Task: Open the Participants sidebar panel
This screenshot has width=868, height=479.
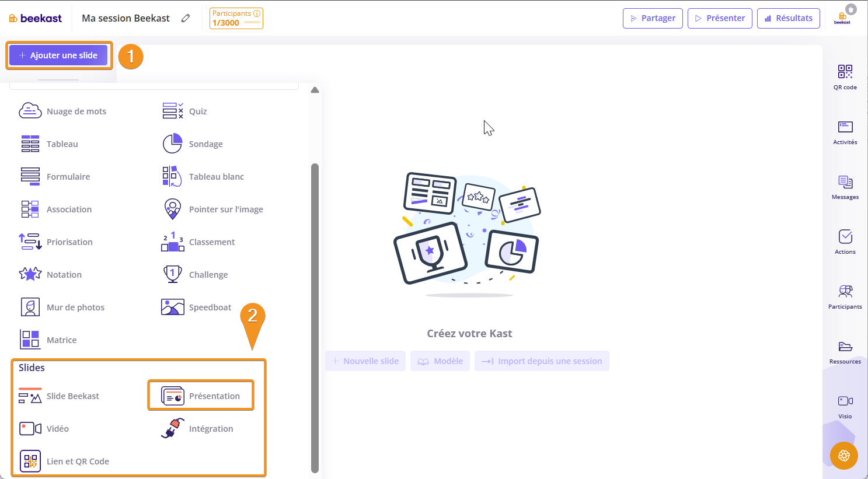Action: [845, 296]
